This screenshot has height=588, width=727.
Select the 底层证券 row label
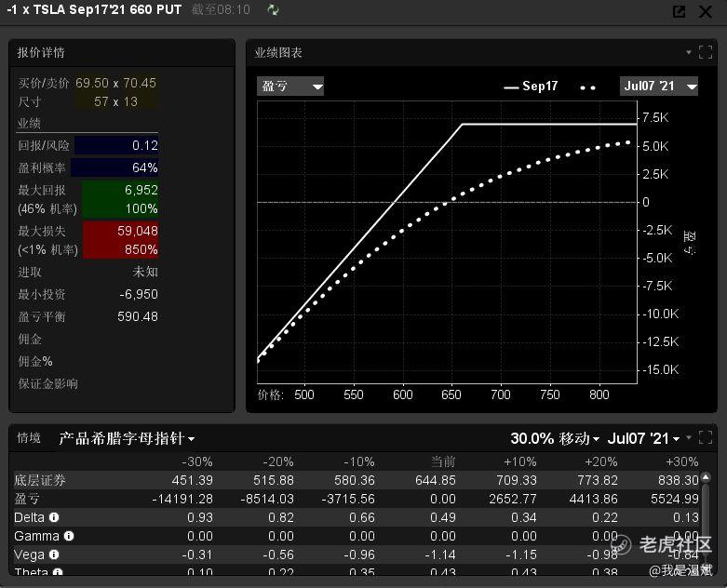40,480
